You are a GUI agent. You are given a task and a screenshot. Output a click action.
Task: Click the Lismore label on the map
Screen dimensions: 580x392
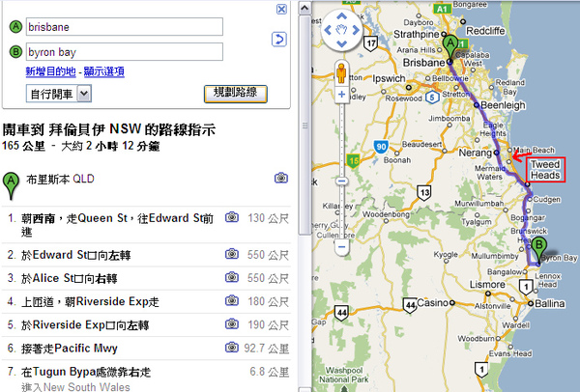(487, 285)
